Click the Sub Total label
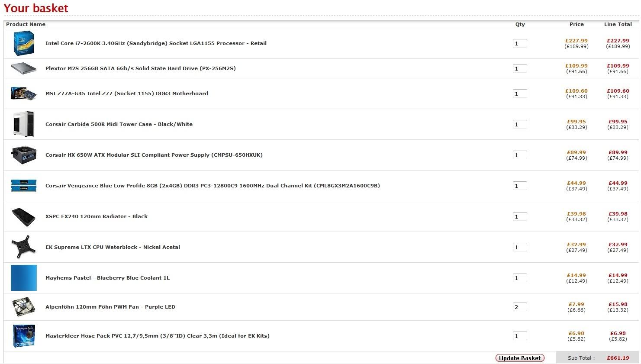Screen dimensions: 641x364 tap(581, 358)
